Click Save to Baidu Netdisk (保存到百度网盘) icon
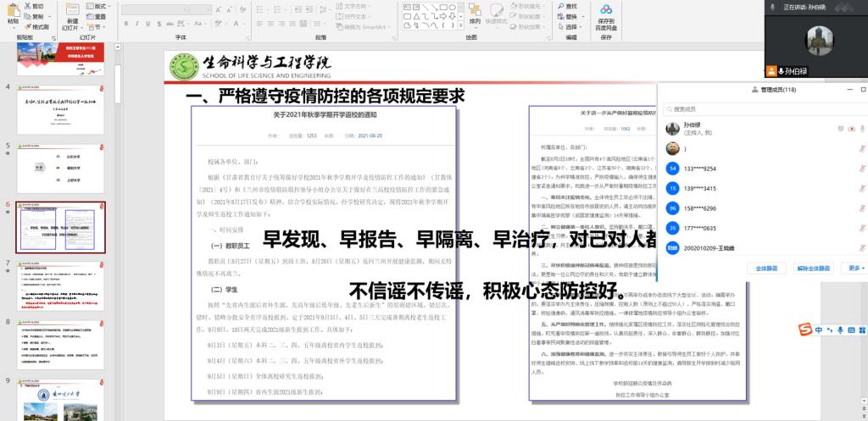The image size is (868, 421). tap(606, 17)
